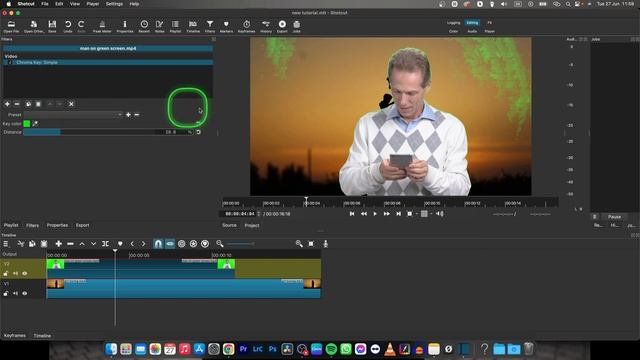Cut the selected clip in timeline toolbar
Screen dimensions: 640x360
pos(21,244)
